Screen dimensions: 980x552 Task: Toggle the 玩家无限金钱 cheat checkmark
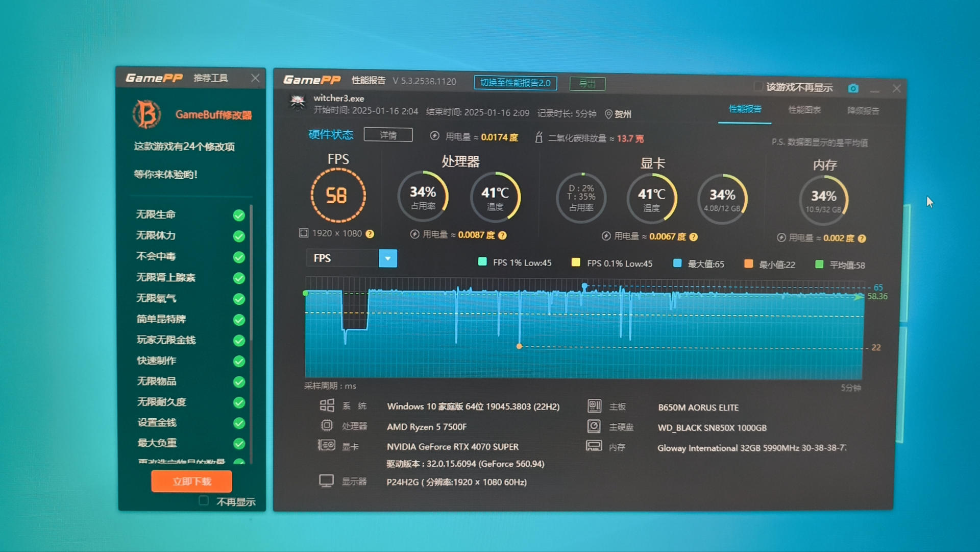point(239,341)
